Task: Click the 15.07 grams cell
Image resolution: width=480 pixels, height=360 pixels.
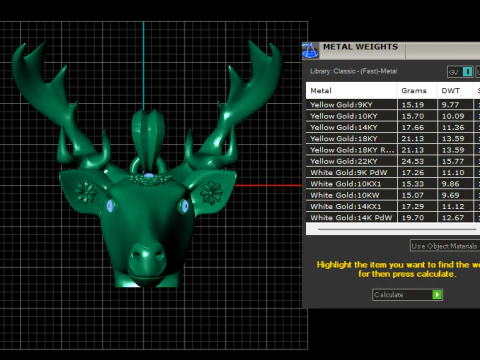Action: coord(417,195)
